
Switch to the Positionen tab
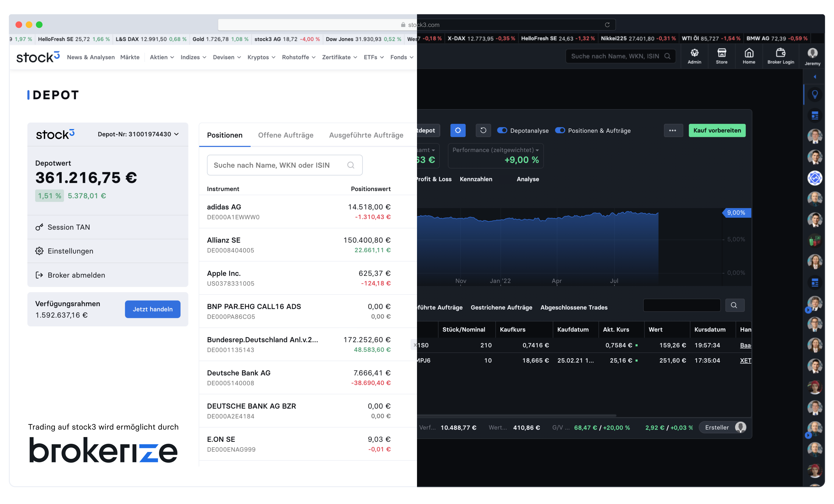(x=225, y=135)
